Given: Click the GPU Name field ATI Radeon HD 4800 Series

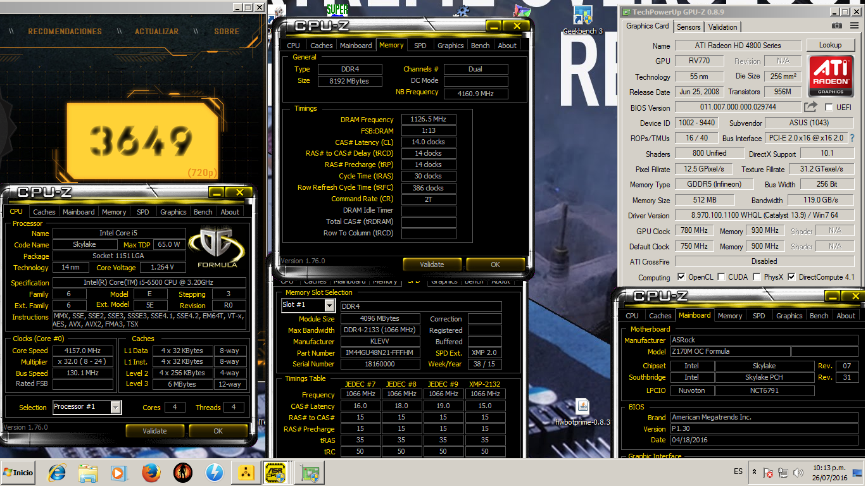Looking at the screenshot, I should coord(738,46).
